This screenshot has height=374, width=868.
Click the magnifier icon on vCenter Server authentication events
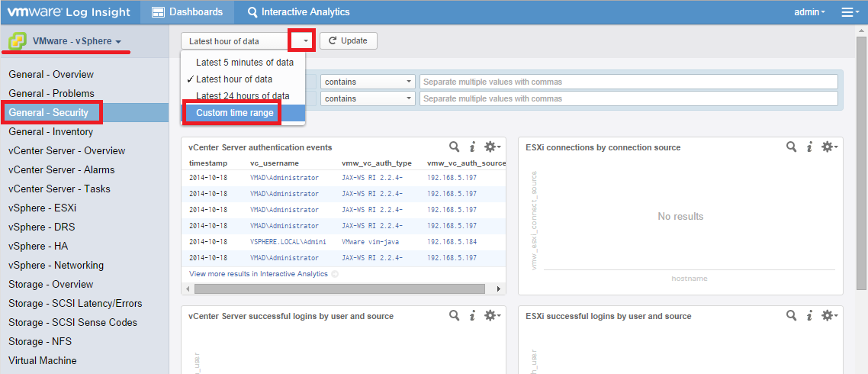pyautogui.click(x=454, y=147)
